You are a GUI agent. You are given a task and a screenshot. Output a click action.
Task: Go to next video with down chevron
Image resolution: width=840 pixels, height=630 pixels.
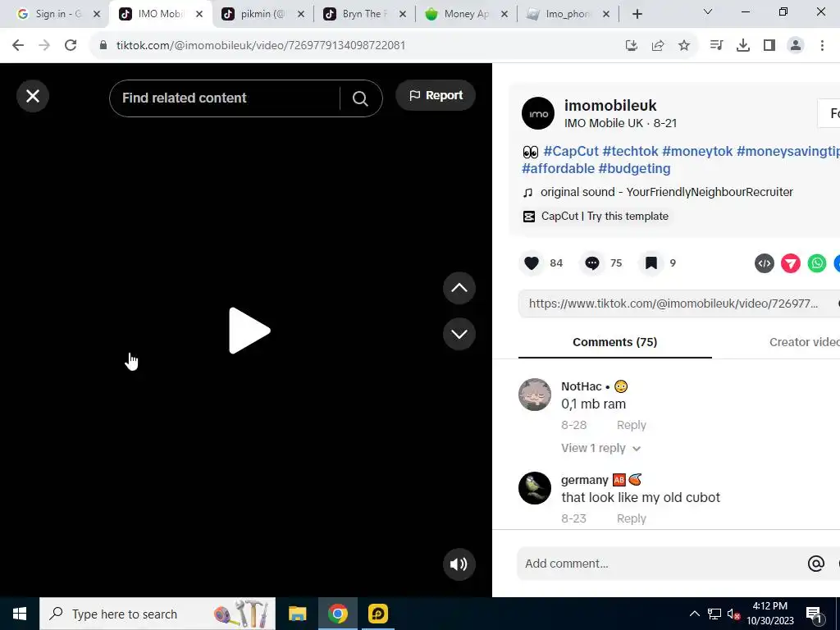coord(459,335)
